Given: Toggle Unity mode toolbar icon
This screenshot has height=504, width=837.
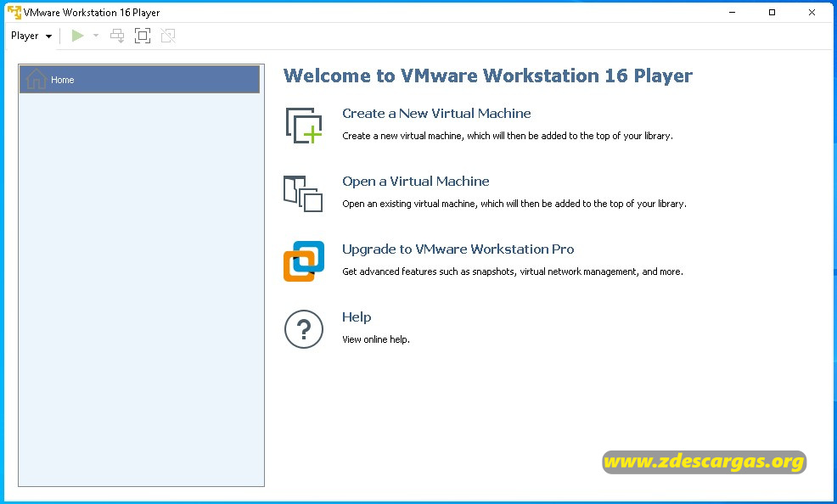Looking at the screenshot, I should [168, 36].
